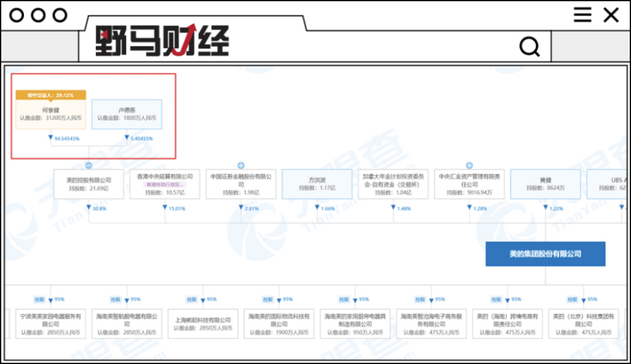Expand the plus node above 中国证券金融股份有限公司
631x364 pixels.
(x=241, y=165)
